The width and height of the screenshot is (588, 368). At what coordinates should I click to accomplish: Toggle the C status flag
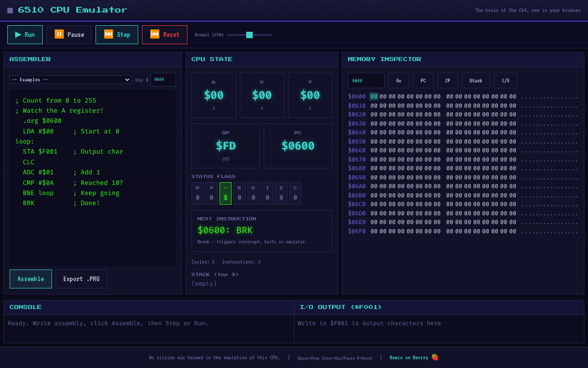(295, 193)
